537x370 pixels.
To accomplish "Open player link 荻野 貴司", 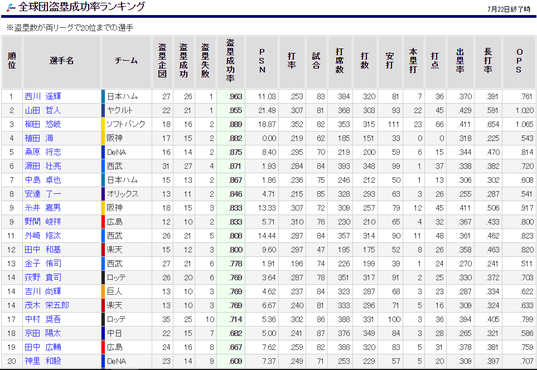I will pos(43,278).
